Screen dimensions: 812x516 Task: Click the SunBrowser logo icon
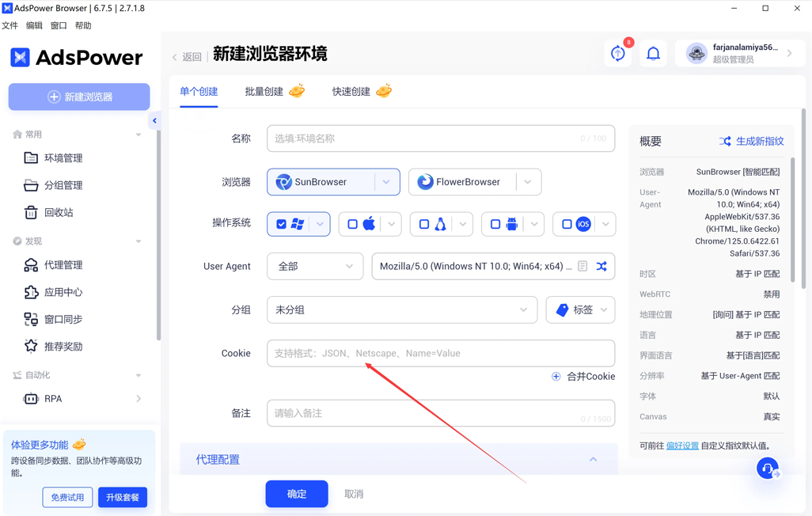pos(284,182)
